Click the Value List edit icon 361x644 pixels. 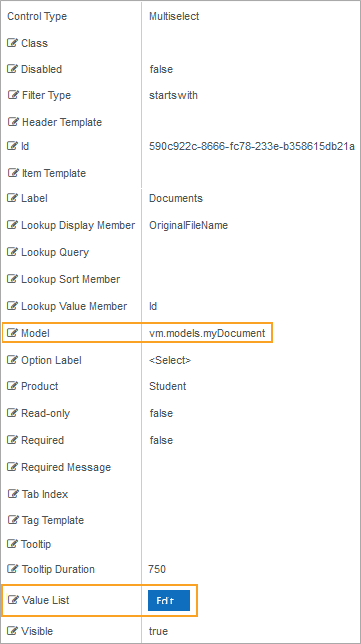coord(14,600)
